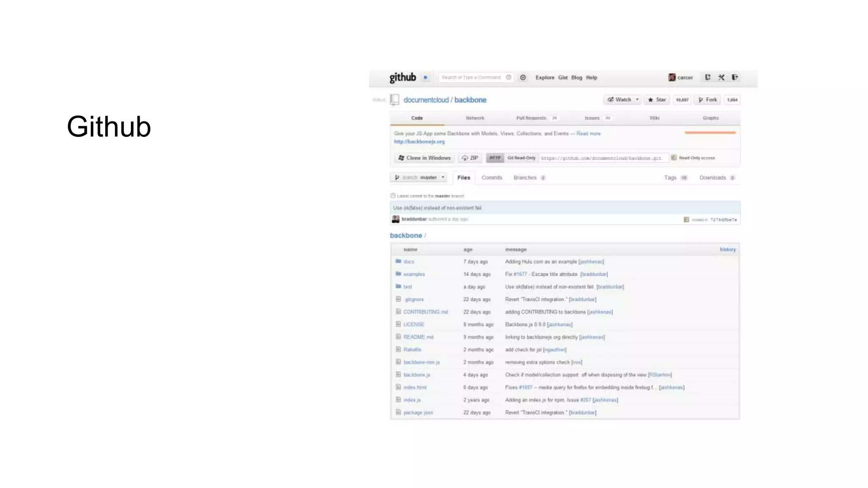Open the Help menu link
Viewport: 868px width, 488px height.
click(591, 78)
